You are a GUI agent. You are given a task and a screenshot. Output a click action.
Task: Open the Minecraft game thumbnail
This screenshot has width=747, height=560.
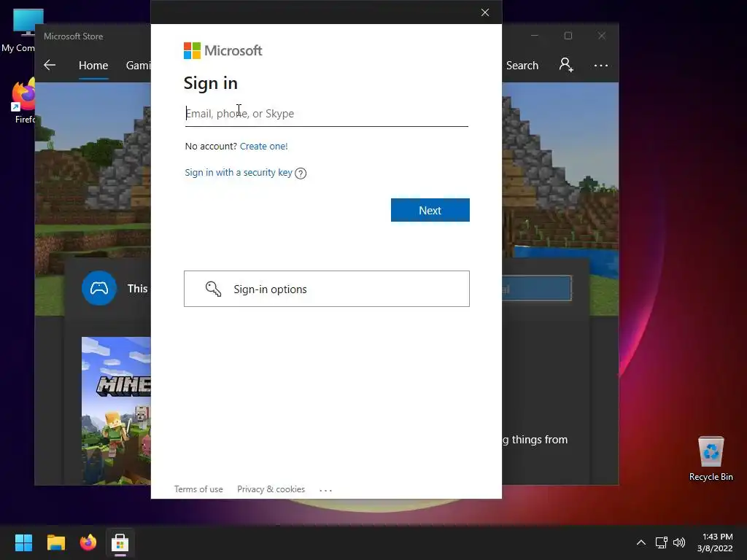pyautogui.click(x=116, y=411)
